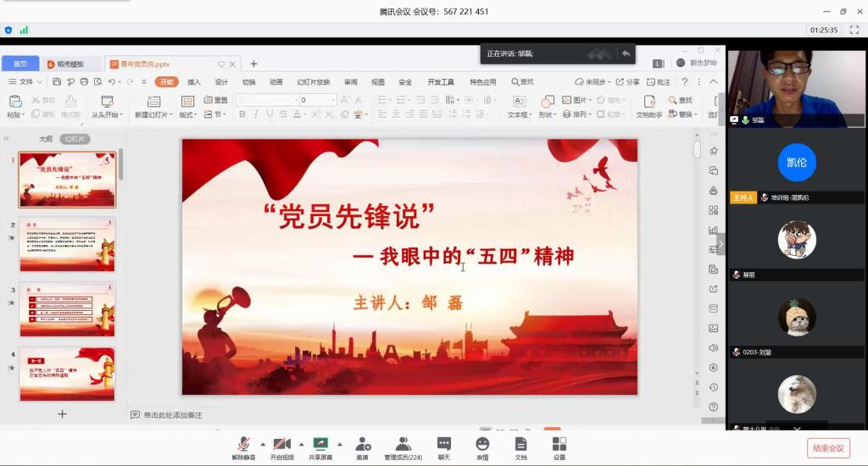The height and width of the screenshot is (466, 868).
Task: Expand audio options arrow beside 解除静音
Action: [x=262, y=443]
